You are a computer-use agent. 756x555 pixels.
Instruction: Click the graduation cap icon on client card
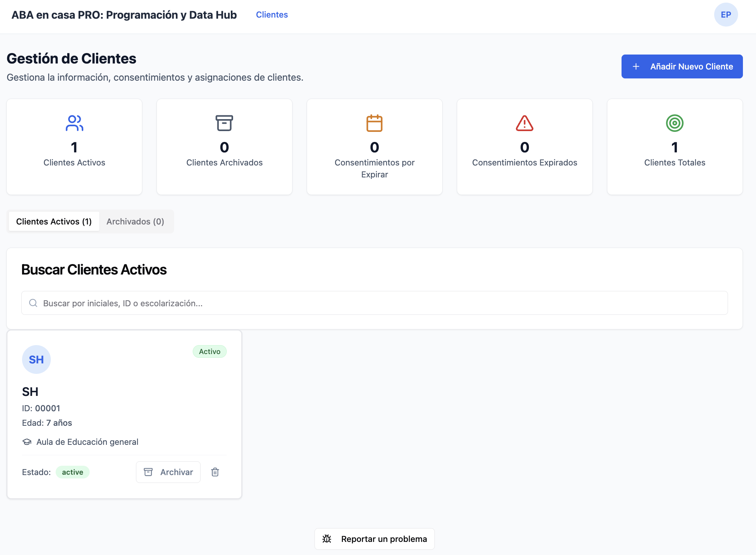[x=27, y=442]
